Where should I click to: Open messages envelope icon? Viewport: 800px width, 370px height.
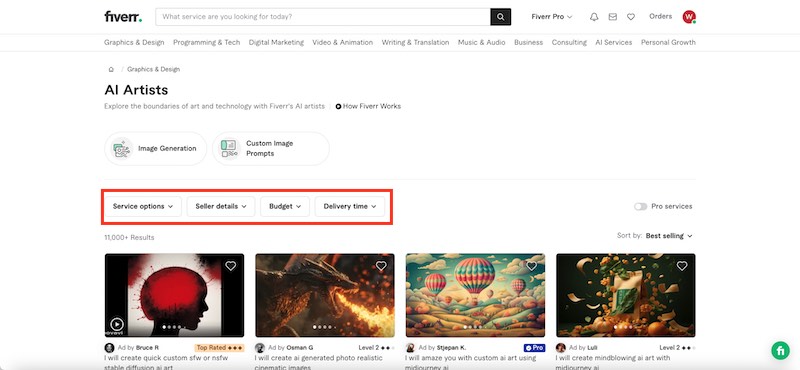pyautogui.click(x=613, y=17)
